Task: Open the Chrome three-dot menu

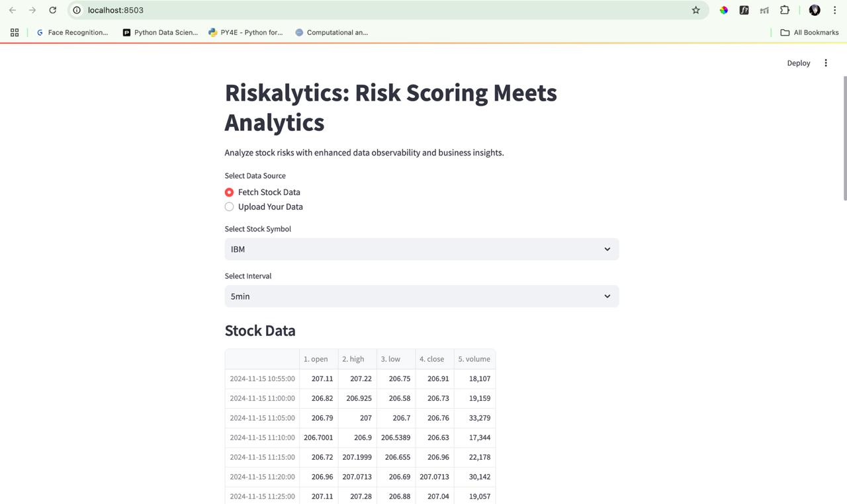Action: [x=834, y=10]
